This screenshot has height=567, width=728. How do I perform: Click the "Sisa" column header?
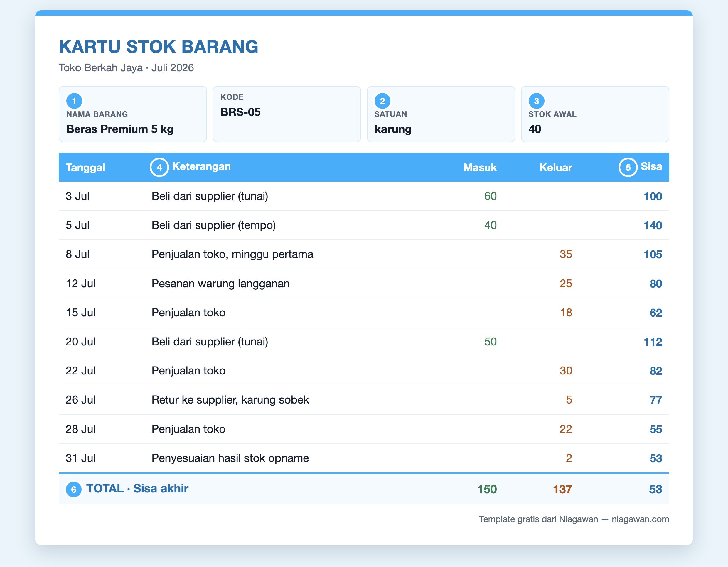[651, 166]
